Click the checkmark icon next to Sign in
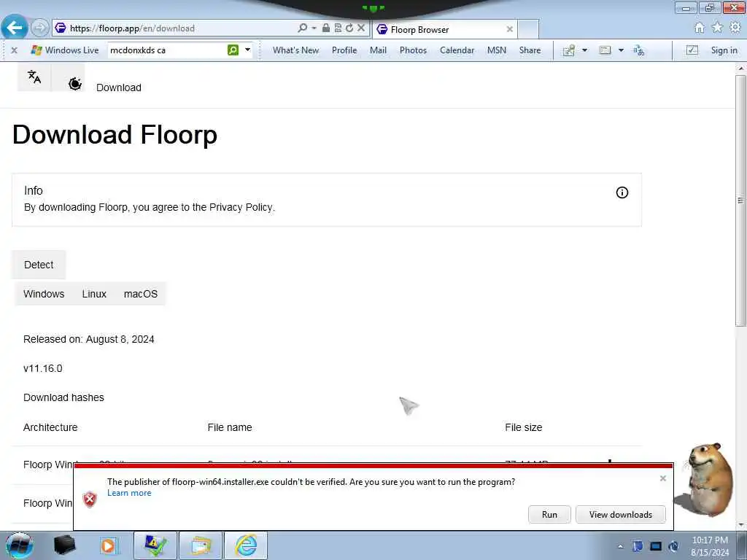 click(x=692, y=50)
